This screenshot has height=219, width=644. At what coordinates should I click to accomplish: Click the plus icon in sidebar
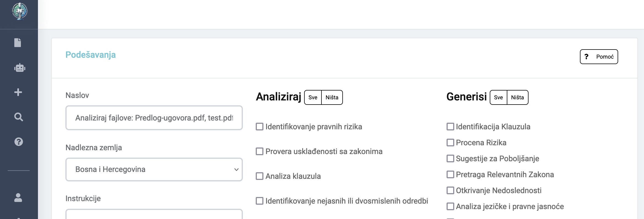[x=18, y=92]
